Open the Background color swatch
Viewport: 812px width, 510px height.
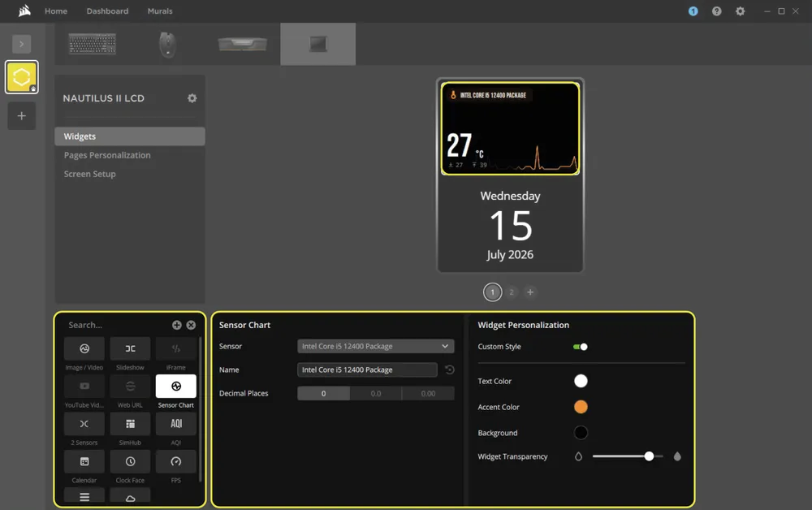click(581, 433)
